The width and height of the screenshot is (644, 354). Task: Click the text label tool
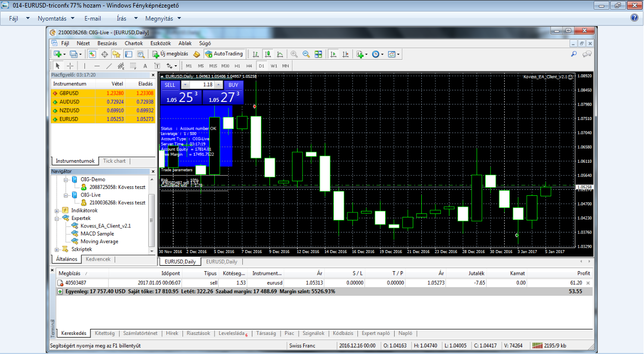tap(145, 66)
